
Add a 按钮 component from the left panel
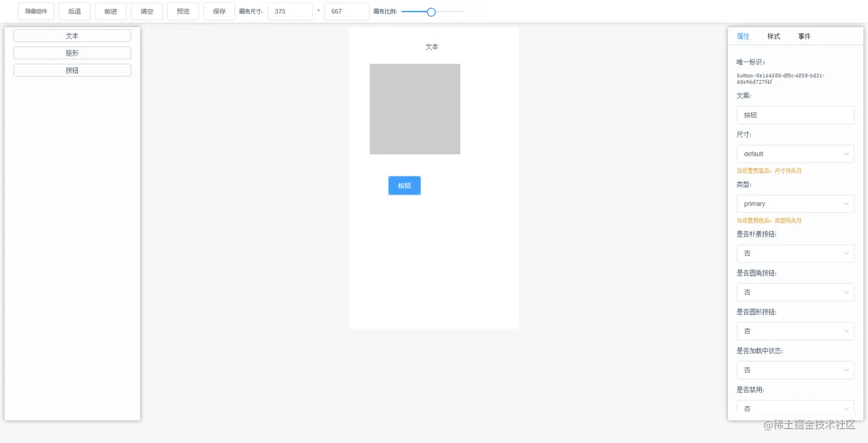tap(72, 70)
